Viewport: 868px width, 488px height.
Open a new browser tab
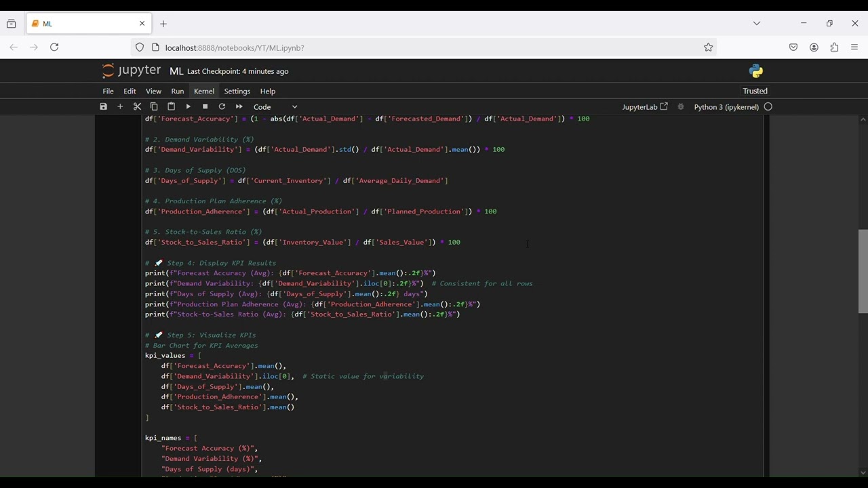tap(164, 24)
